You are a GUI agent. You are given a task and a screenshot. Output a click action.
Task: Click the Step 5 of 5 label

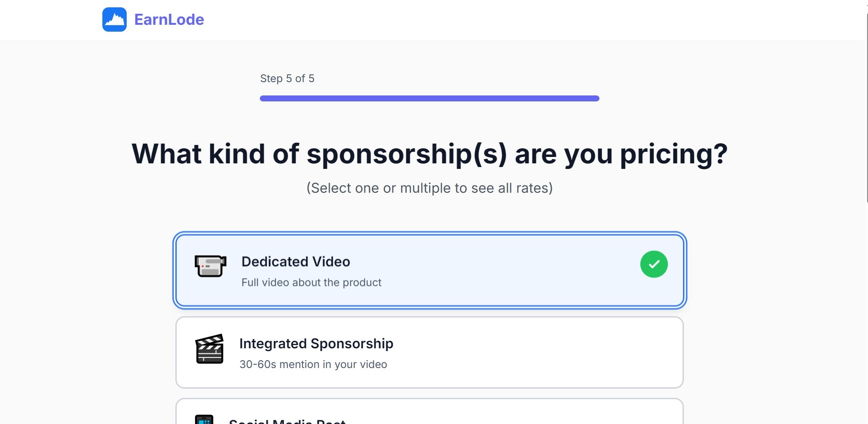point(287,78)
